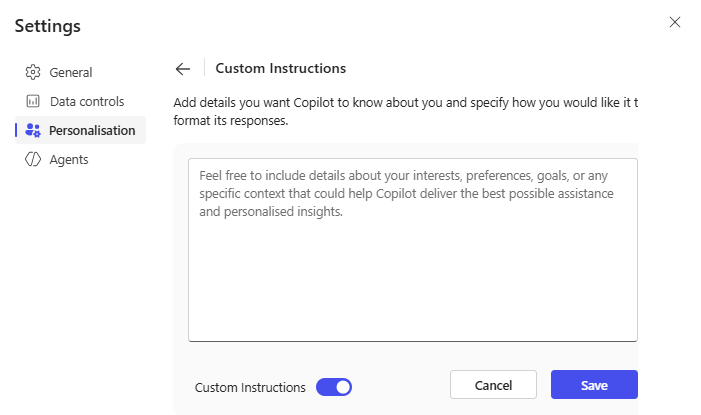Click the Data controls chart icon

[33, 101]
